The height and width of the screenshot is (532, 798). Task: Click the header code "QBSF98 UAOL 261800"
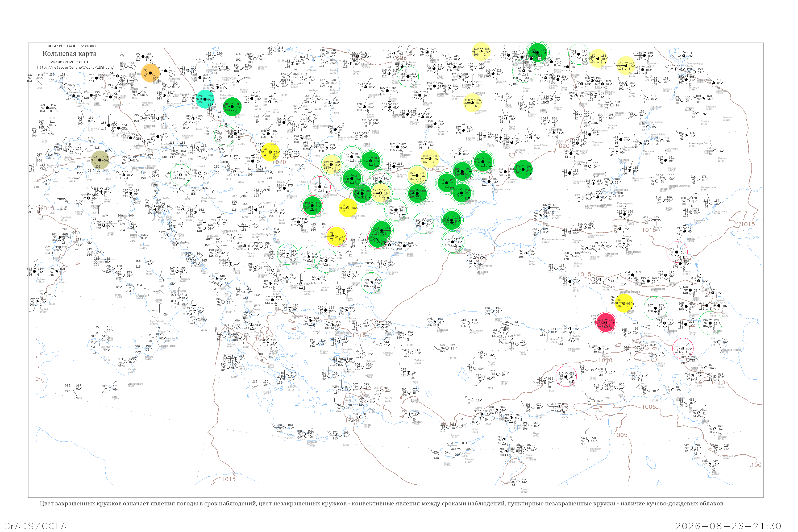(x=71, y=46)
